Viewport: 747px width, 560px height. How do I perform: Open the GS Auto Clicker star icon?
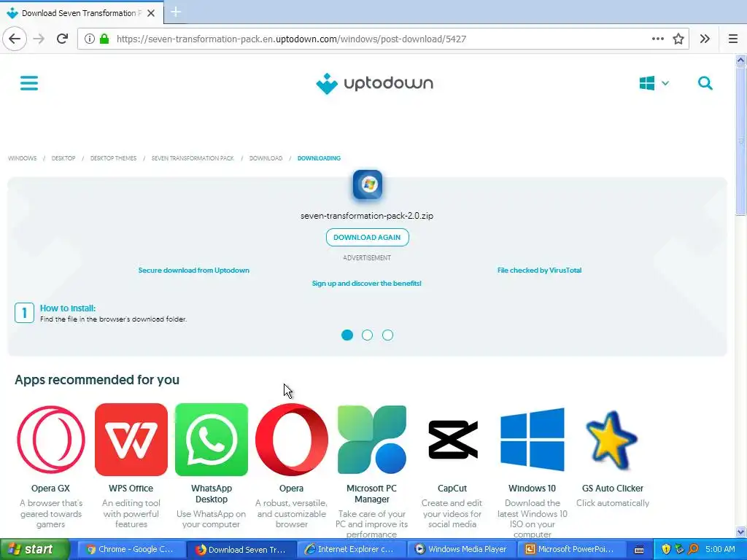(612, 440)
